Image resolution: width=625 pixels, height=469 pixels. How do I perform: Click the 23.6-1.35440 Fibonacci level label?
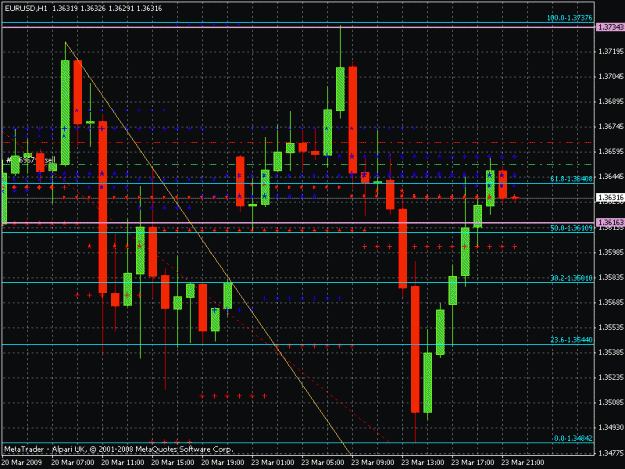click(x=571, y=340)
